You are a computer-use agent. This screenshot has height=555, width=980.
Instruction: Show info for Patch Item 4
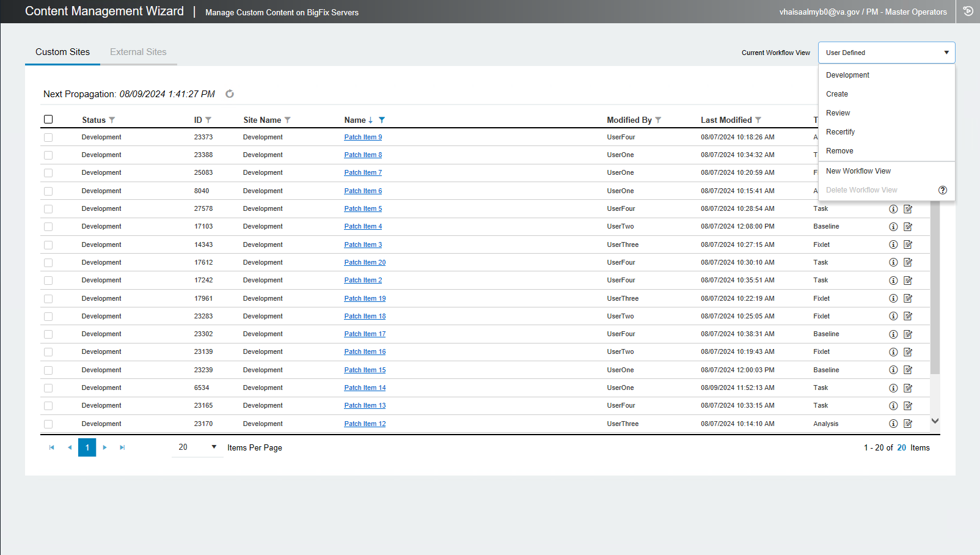[x=893, y=227]
